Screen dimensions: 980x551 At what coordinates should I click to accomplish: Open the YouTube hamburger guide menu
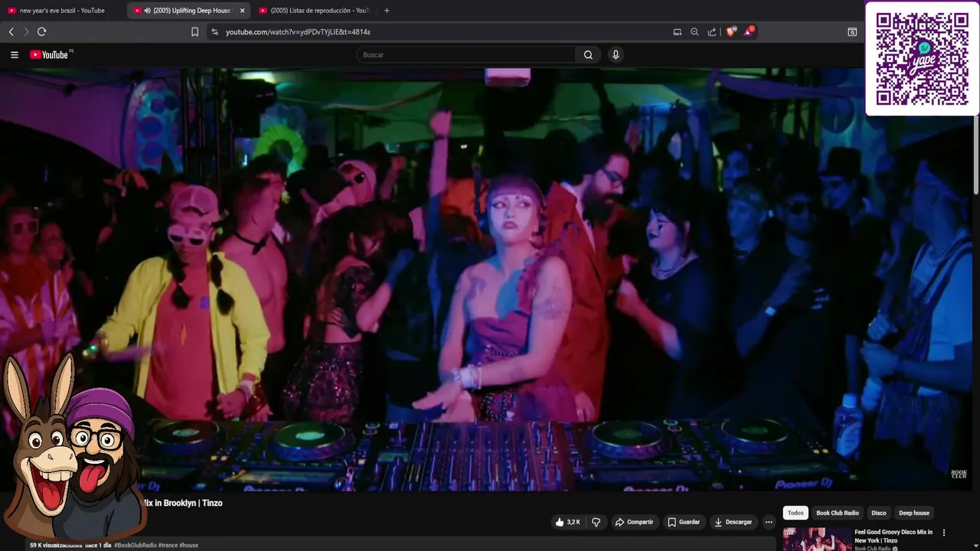[x=14, y=54]
